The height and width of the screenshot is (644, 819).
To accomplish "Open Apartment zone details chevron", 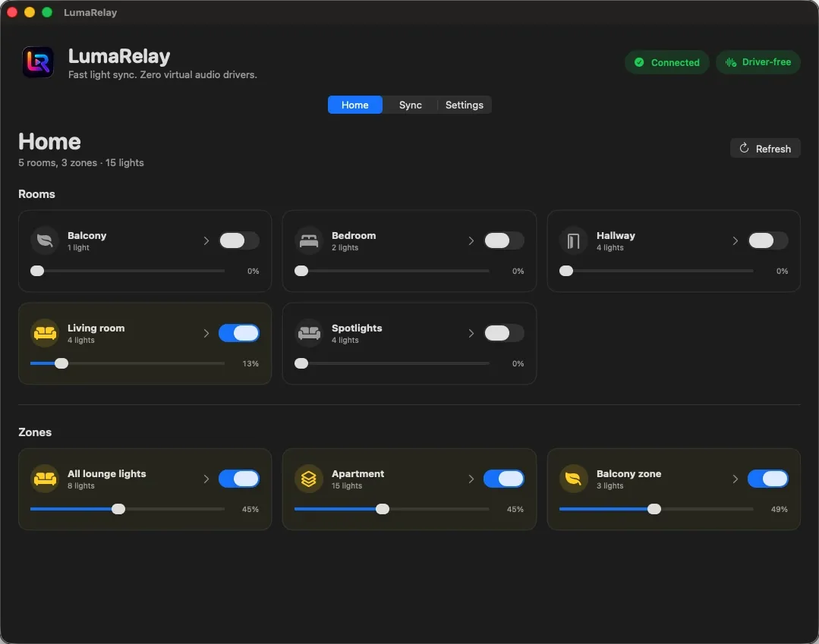I will point(471,479).
